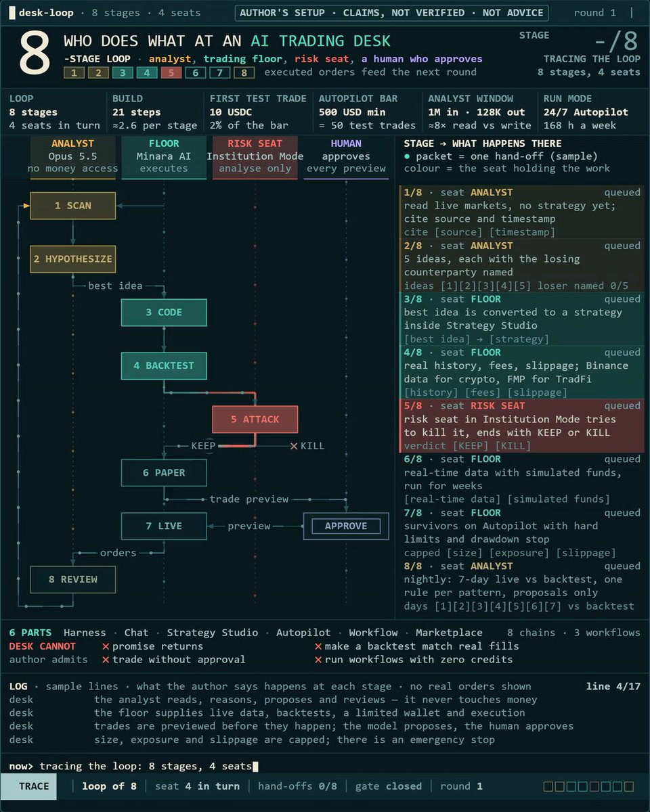The width and height of the screenshot is (650, 812).
Task: Select the HUMAN seat column header
Action: (x=346, y=156)
